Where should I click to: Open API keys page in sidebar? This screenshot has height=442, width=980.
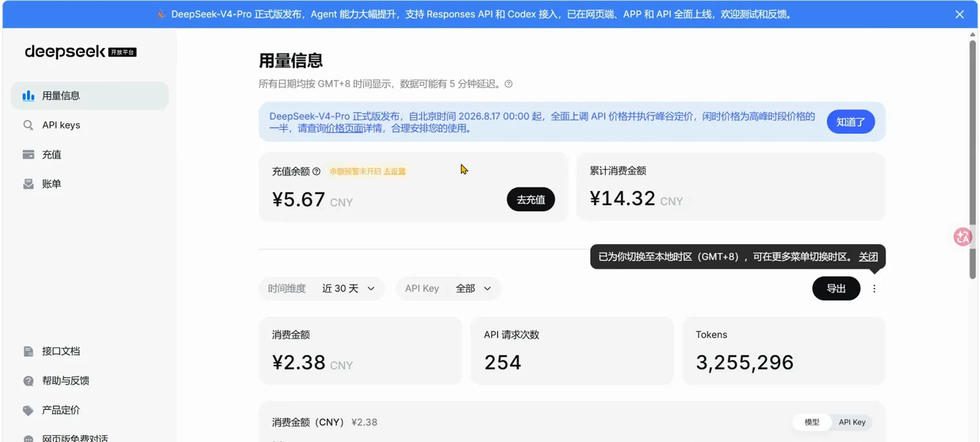coord(89,125)
